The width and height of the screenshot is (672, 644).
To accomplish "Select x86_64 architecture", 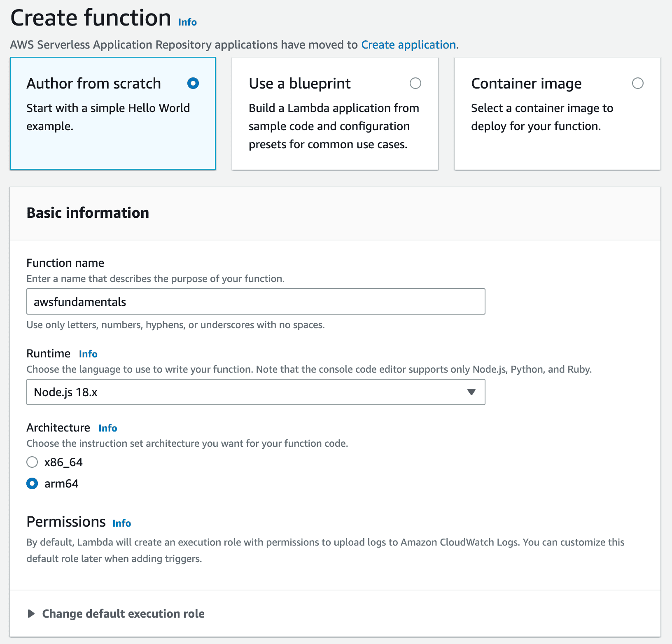I will click(x=32, y=462).
